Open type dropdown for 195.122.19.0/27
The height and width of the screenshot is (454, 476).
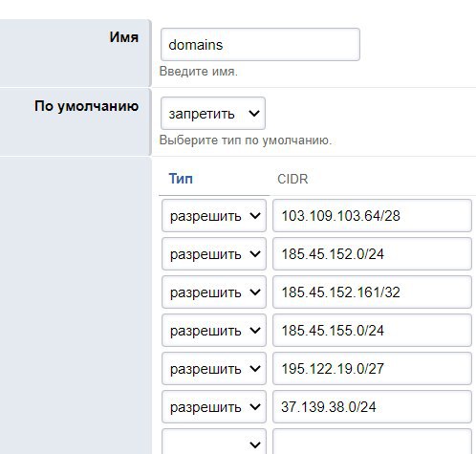214,369
